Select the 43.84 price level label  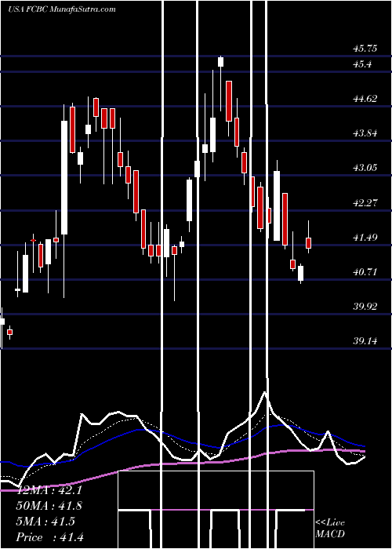point(365,133)
